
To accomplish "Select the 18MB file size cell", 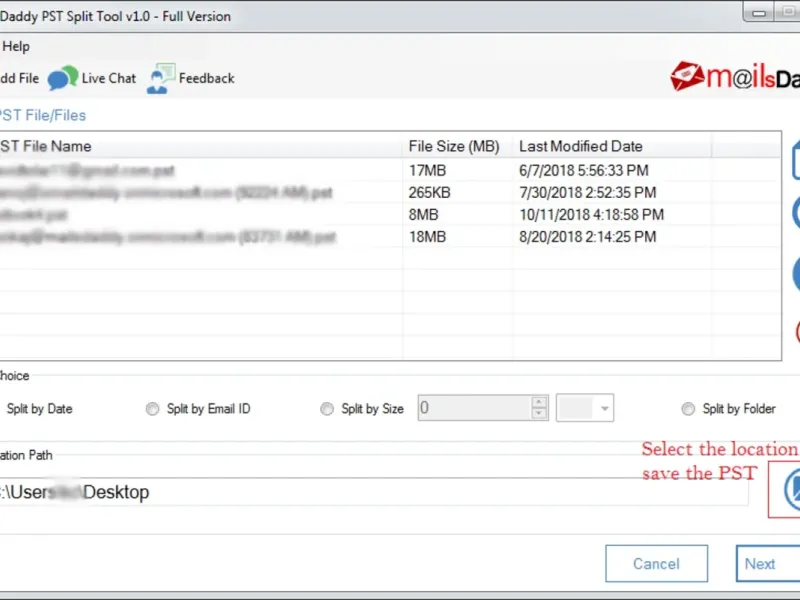I will coord(428,237).
